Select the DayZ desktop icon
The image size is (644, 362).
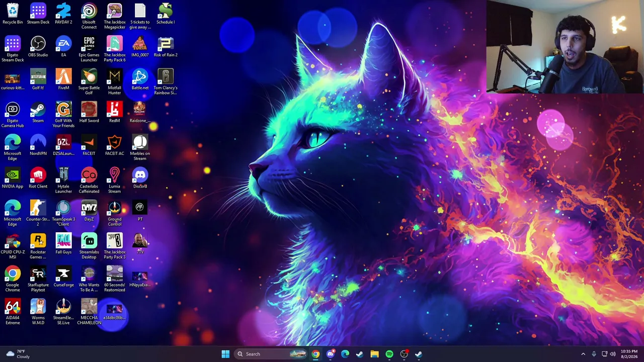(x=89, y=211)
